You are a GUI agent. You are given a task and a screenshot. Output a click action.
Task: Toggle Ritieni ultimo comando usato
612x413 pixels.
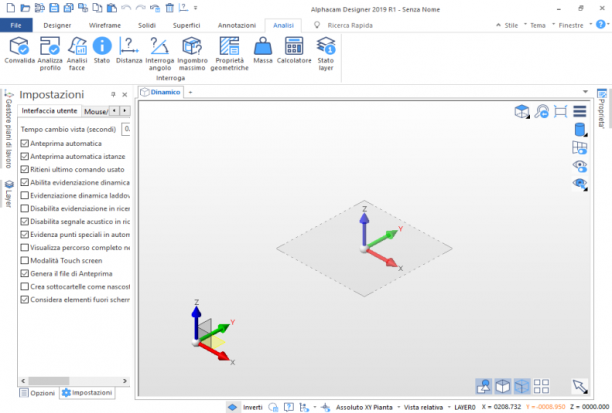point(25,169)
